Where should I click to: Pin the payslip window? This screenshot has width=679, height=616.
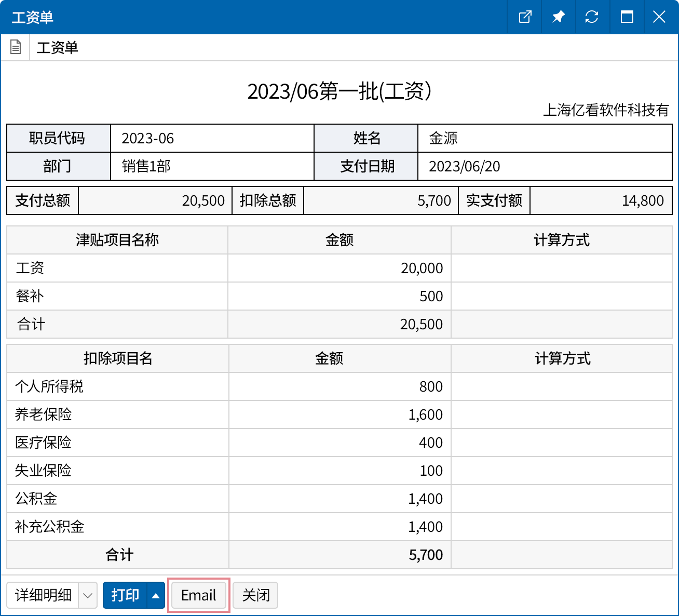[558, 17]
